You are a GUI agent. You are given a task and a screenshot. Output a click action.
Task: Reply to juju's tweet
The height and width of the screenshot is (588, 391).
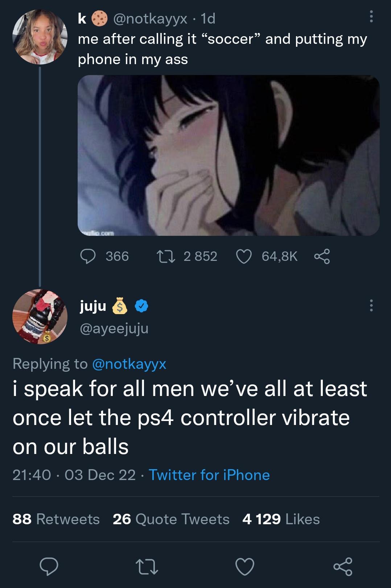point(49,567)
